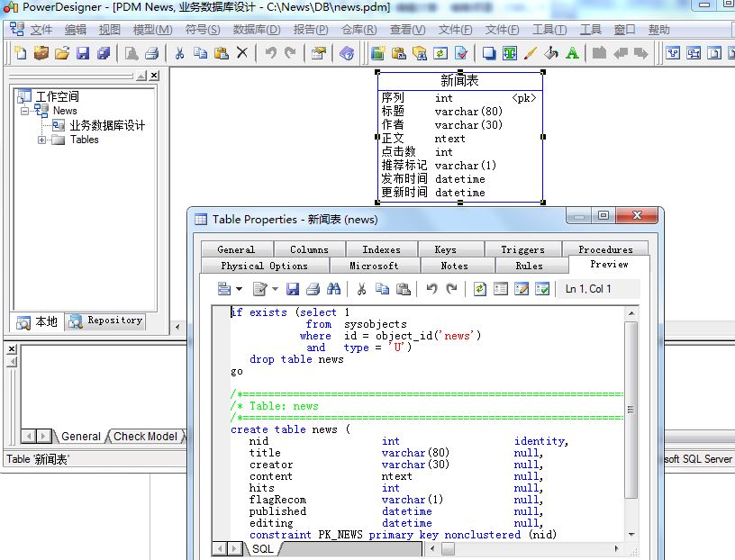735x560 pixels.
Task: Click the Undo arrow in main toolbar
Action: [x=270, y=53]
